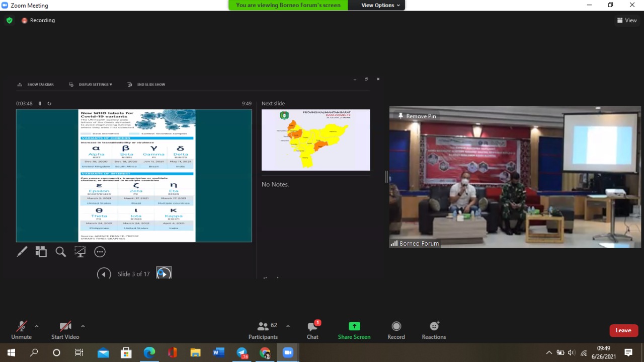This screenshot has width=644, height=362.
Task: Click the magnifier zoom into slide icon
Action: (60, 252)
